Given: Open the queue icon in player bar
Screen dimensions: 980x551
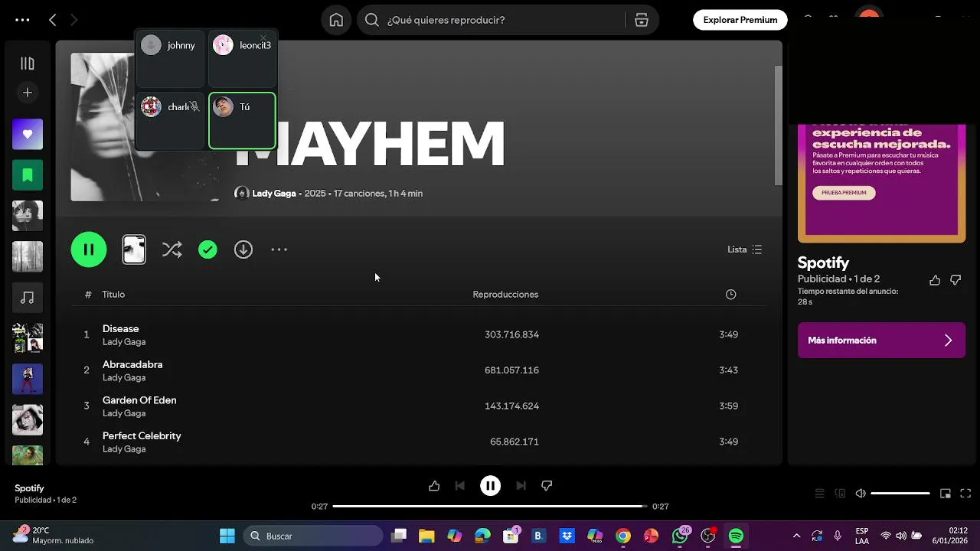Looking at the screenshot, I should (819, 494).
